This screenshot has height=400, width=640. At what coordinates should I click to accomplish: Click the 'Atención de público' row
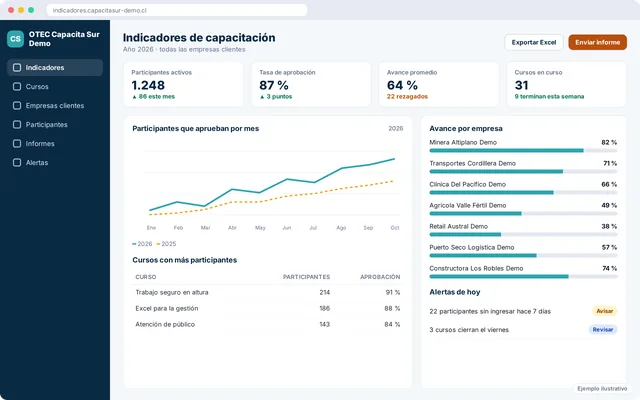coord(268,324)
